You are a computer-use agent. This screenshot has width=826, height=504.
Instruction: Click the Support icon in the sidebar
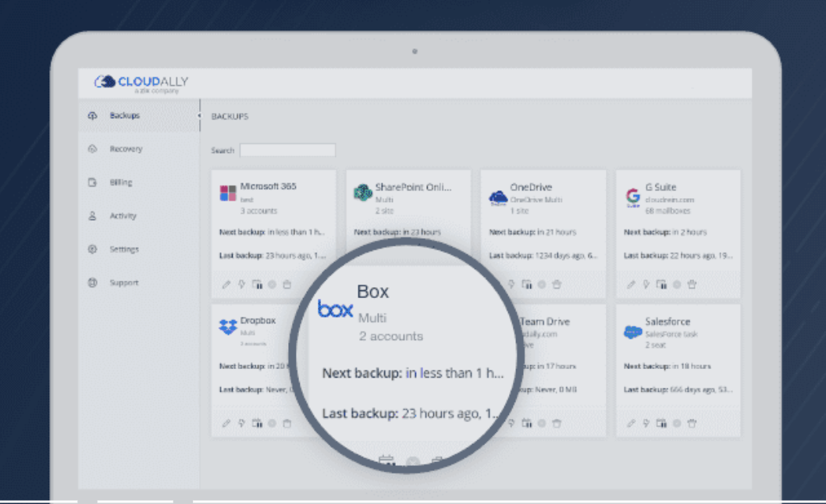(91, 282)
